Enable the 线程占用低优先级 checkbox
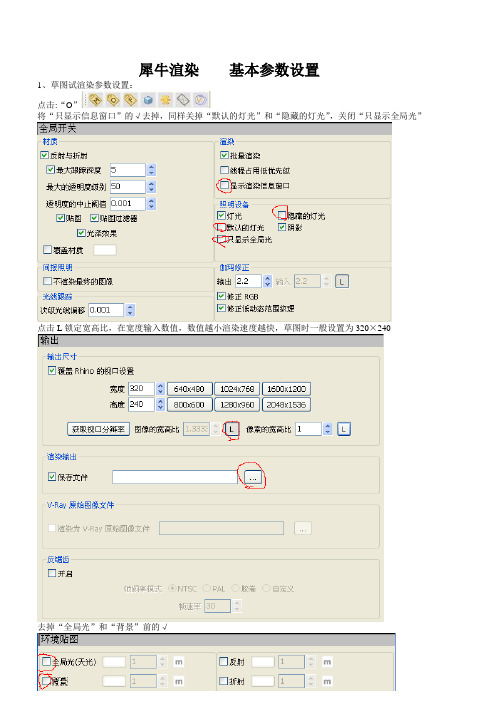Image resolution: width=496 pixels, height=702 pixels. (224, 170)
